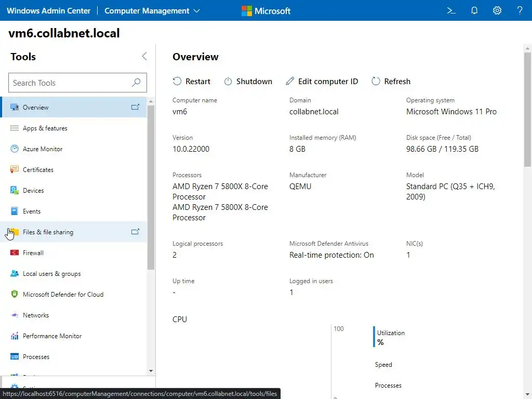
Task: Click the Microsoft logo
Action: click(266, 11)
